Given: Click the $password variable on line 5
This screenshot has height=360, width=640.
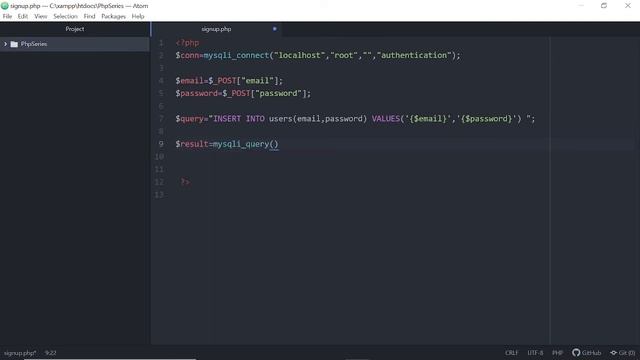Looking at the screenshot, I should (x=197, y=93).
